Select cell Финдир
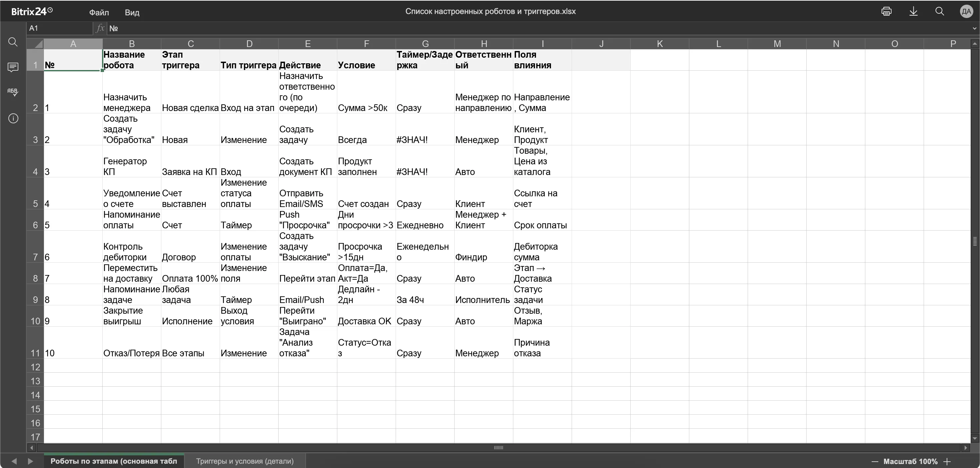980x468 pixels. [484, 247]
